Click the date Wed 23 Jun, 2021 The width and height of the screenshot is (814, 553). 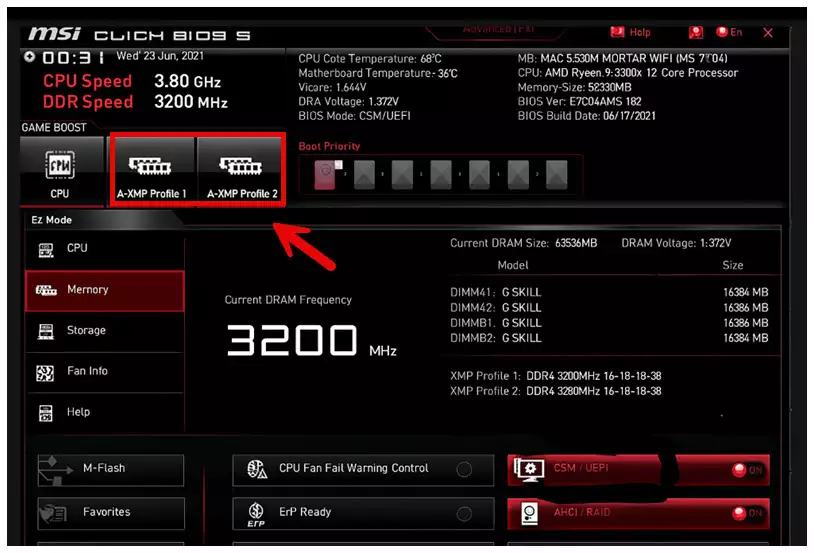tap(160, 56)
